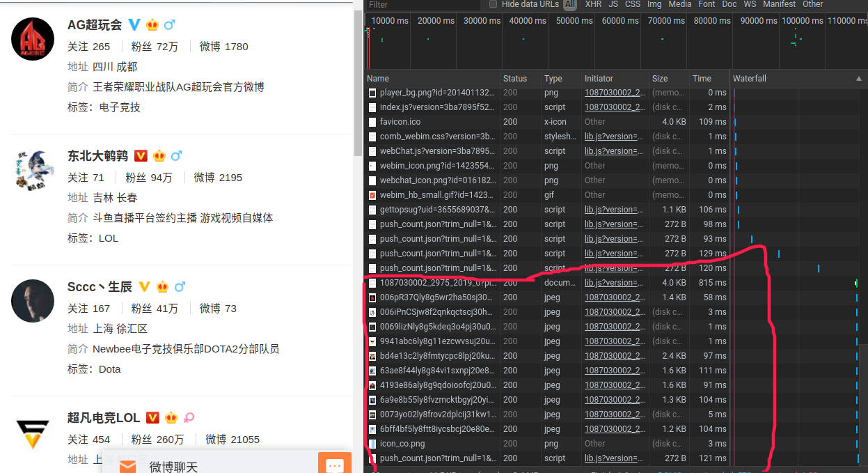Filter network requests by Img
The width and height of the screenshot is (868, 473).
(654, 4)
